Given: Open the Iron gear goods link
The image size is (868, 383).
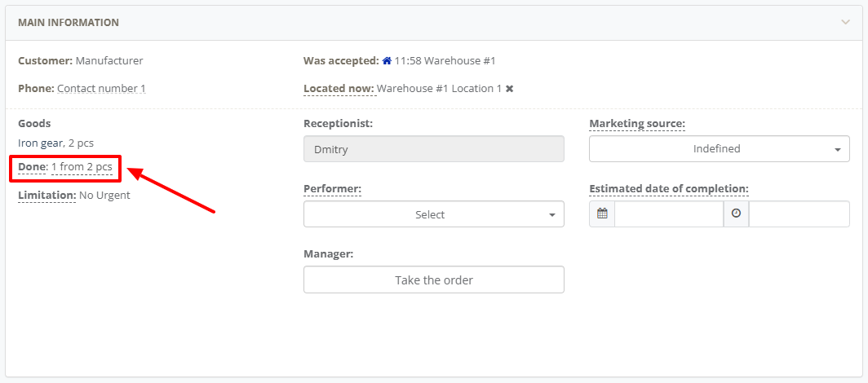Looking at the screenshot, I should [x=41, y=143].
